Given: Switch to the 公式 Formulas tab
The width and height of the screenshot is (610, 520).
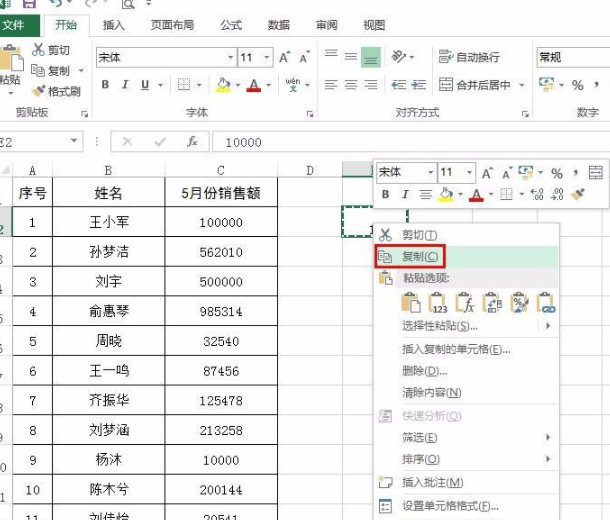Looking at the screenshot, I should pyautogui.click(x=231, y=25).
